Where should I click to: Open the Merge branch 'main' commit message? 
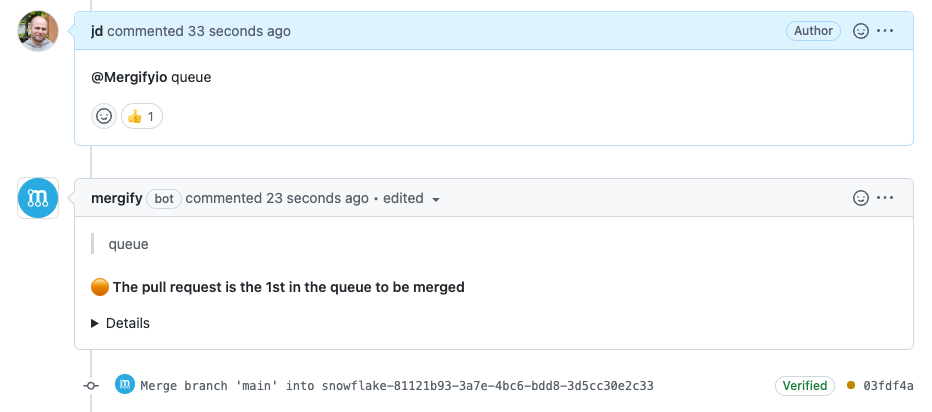pyautogui.click(x=397, y=386)
